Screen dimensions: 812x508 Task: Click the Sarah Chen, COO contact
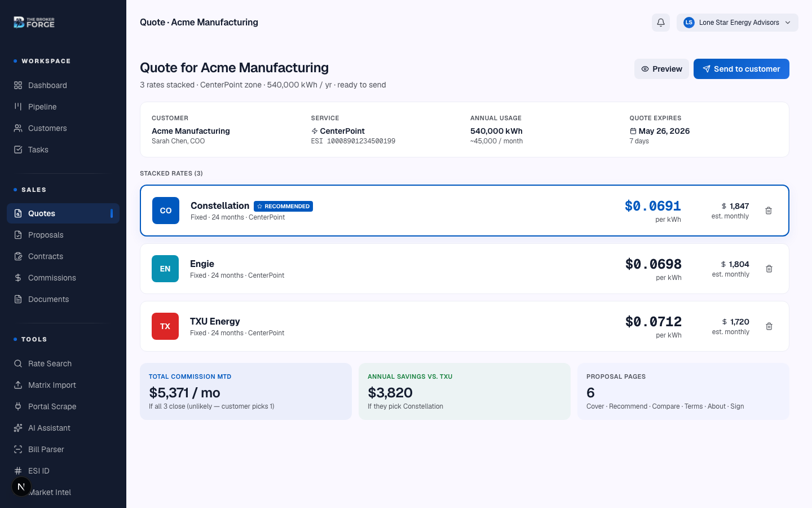[178, 141]
